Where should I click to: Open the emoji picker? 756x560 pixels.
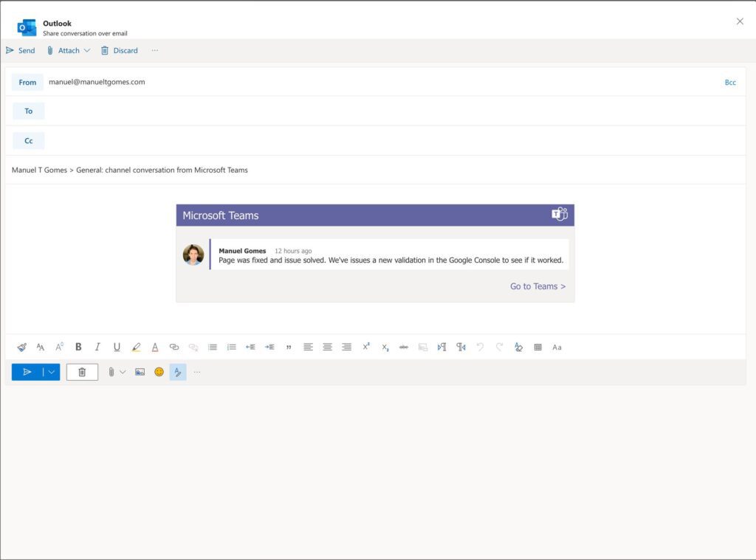[x=159, y=372]
